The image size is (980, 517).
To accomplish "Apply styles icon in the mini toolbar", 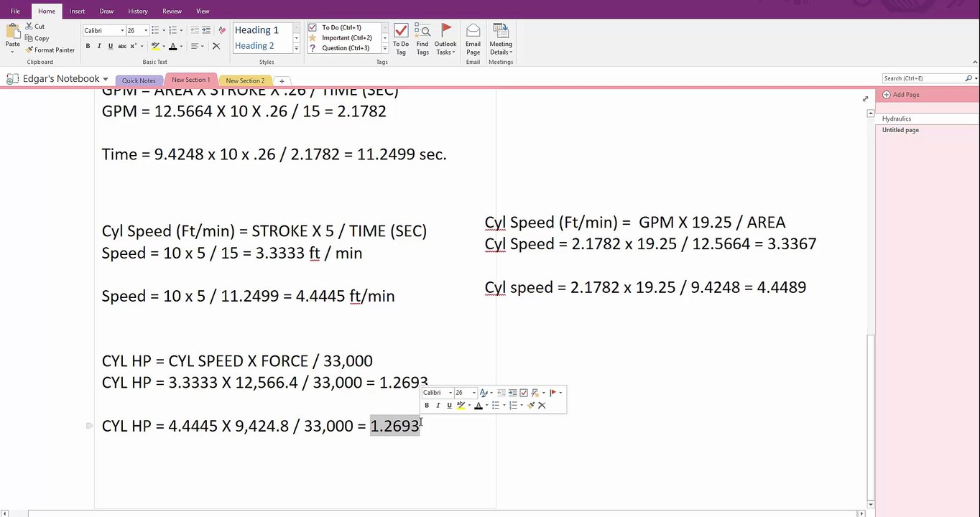I will 484,393.
